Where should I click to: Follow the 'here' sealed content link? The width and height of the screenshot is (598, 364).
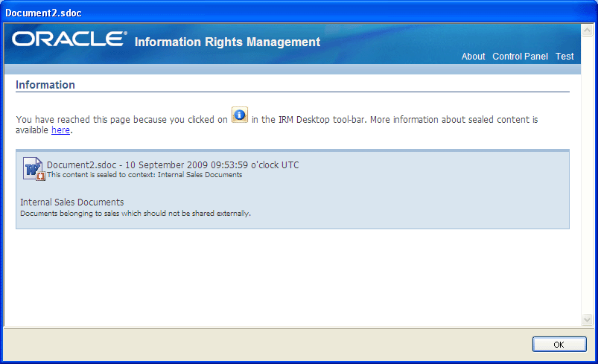[60, 130]
